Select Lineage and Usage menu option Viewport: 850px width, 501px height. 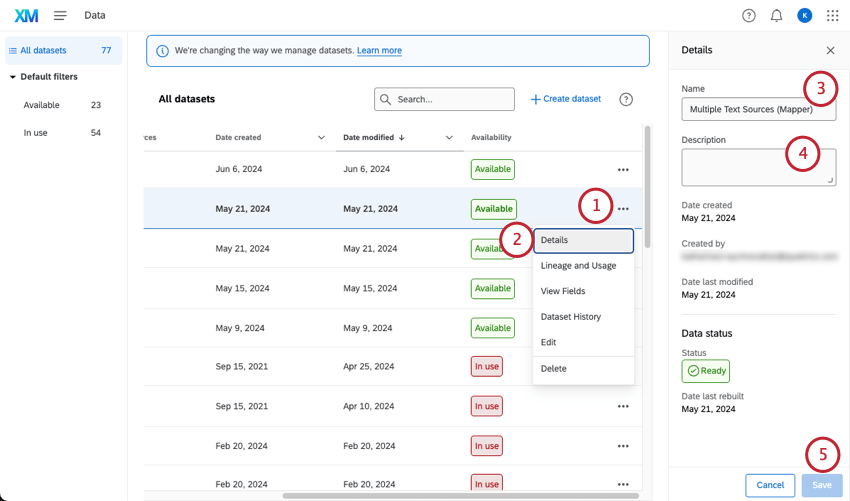coord(578,266)
